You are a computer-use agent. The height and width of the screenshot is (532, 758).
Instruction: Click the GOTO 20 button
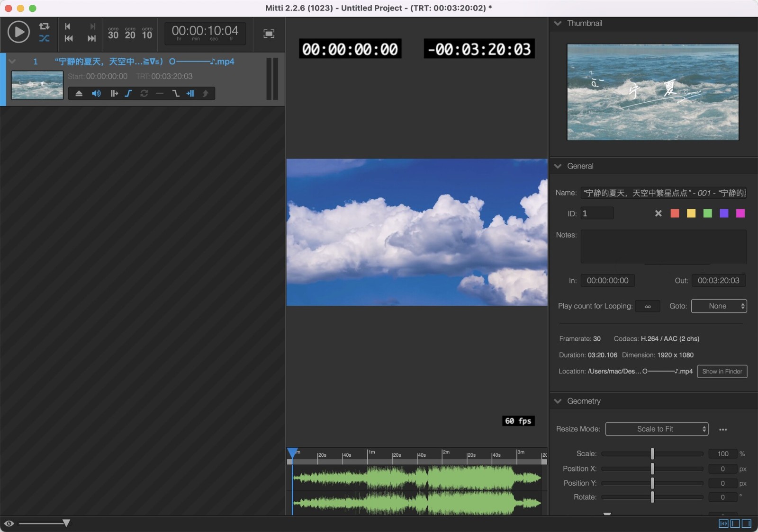coord(130,33)
